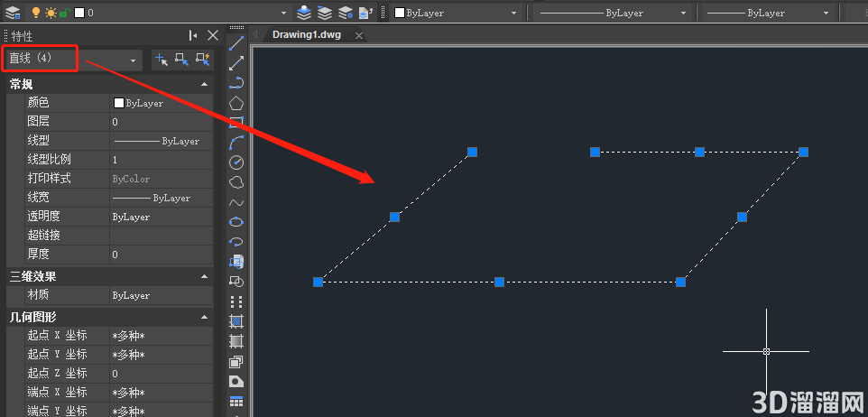868x417 pixels.
Task: Click the 线型比例 value field
Action: pyautogui.click(x=162, y=160)
